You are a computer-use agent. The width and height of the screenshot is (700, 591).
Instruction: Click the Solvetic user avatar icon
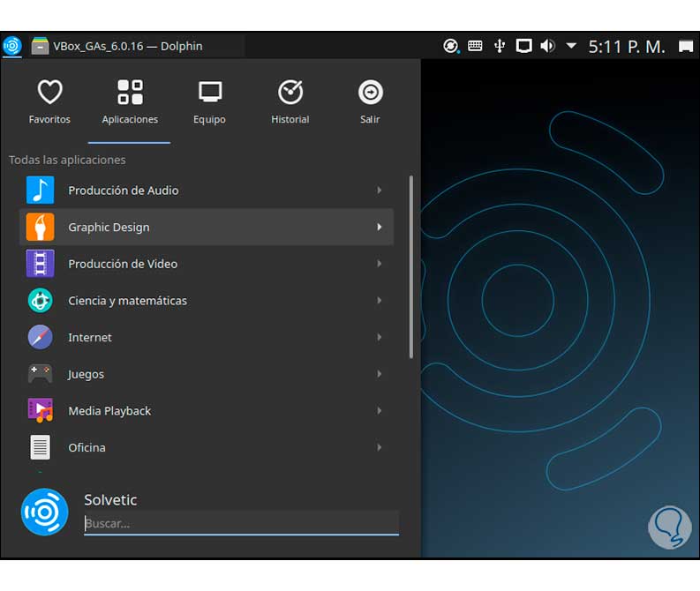click(45, 512)
